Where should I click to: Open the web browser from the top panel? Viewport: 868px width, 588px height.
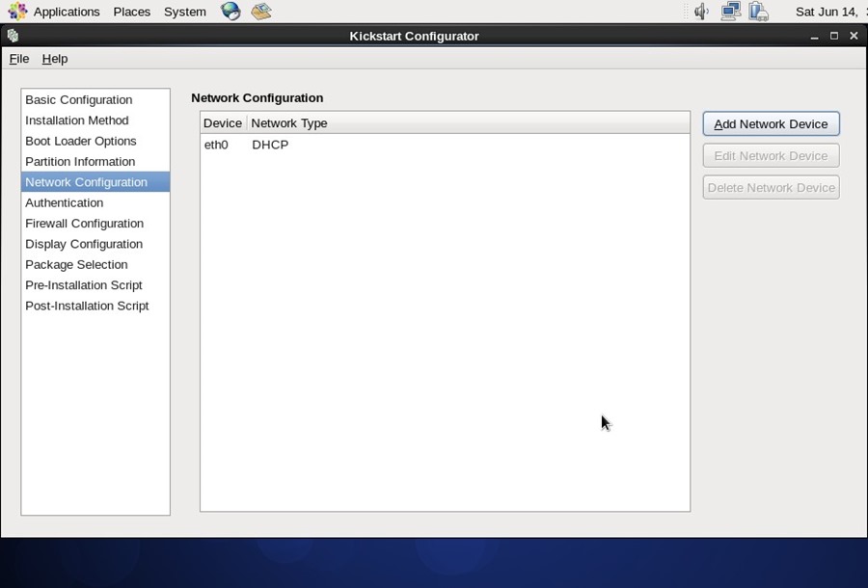point(229,11)
